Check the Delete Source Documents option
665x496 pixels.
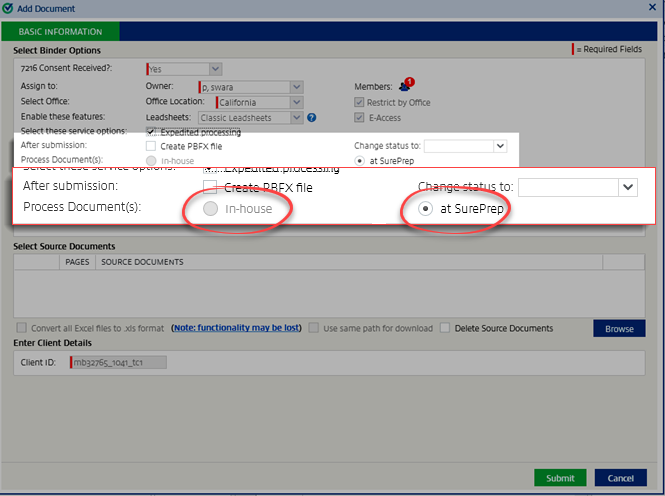447,328
